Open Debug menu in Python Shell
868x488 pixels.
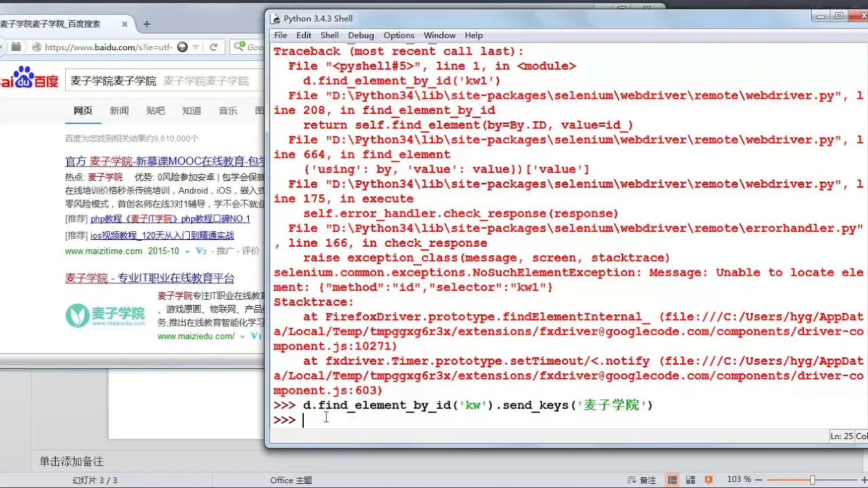[361, 35]
